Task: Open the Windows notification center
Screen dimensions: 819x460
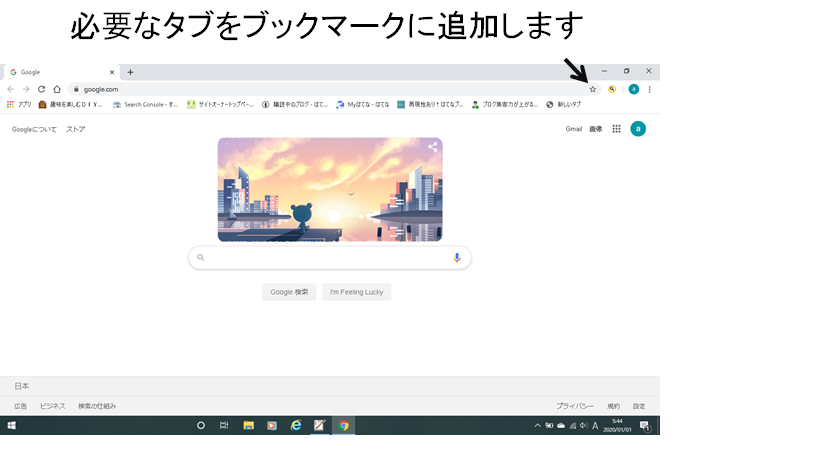Action: (x=645, y=426)
